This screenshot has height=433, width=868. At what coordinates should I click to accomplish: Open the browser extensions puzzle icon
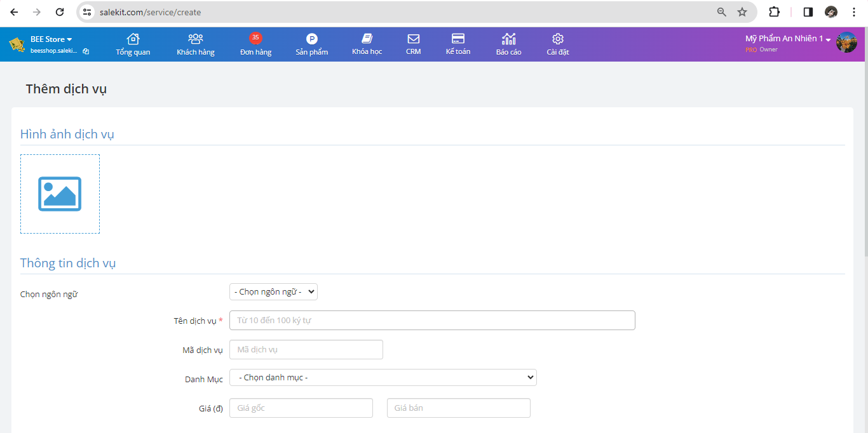click(x=774, y=12)
